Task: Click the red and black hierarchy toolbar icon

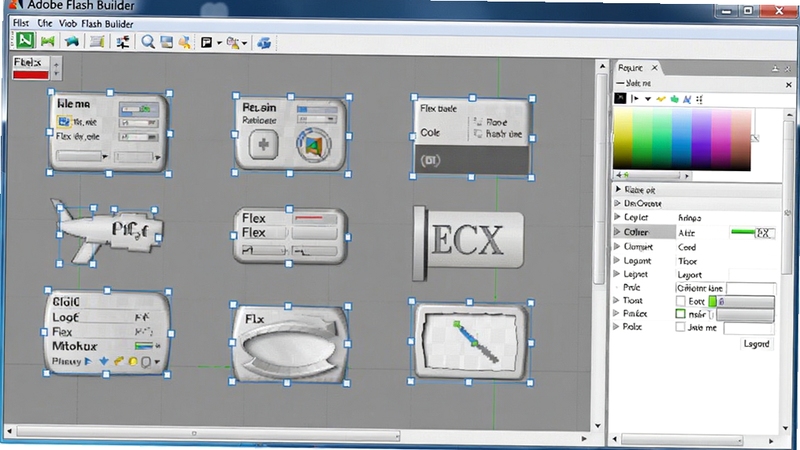Action: 122,42
